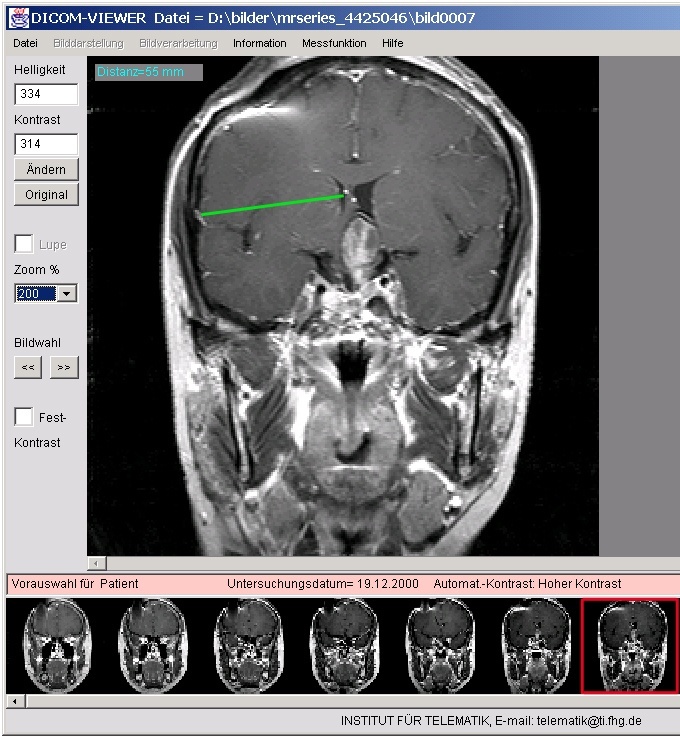680x736 pixels.
Task: Select the red-highlighted last thumbnail
Action: click(x=629, y=645)
